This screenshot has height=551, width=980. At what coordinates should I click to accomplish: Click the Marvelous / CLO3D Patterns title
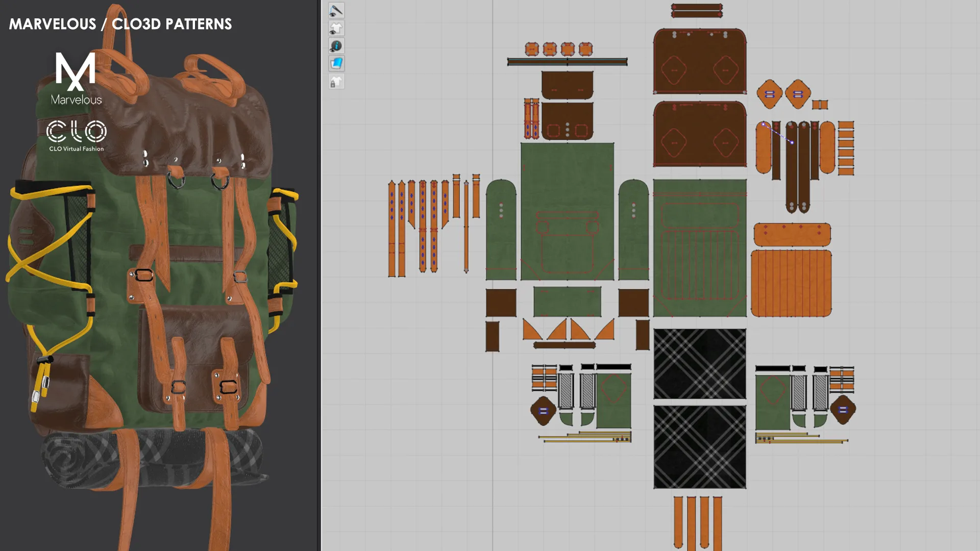pyautogui.click(x=120, y=24)
